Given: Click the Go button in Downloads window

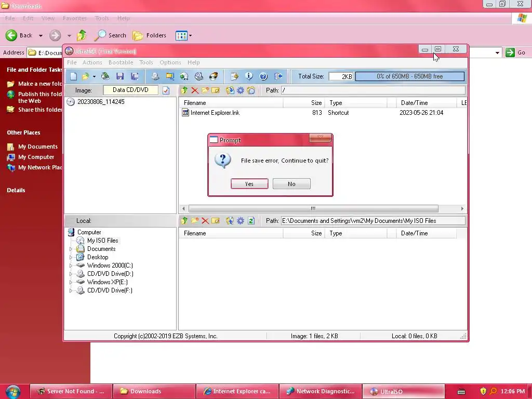Looking at the screenshot, I should (515, 52).
